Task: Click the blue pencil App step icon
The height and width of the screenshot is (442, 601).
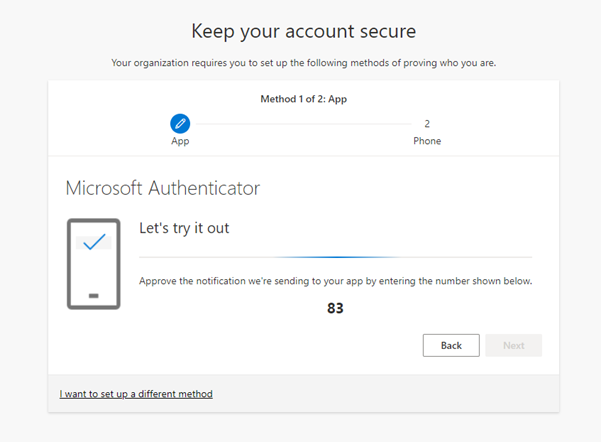Action: 180,123
